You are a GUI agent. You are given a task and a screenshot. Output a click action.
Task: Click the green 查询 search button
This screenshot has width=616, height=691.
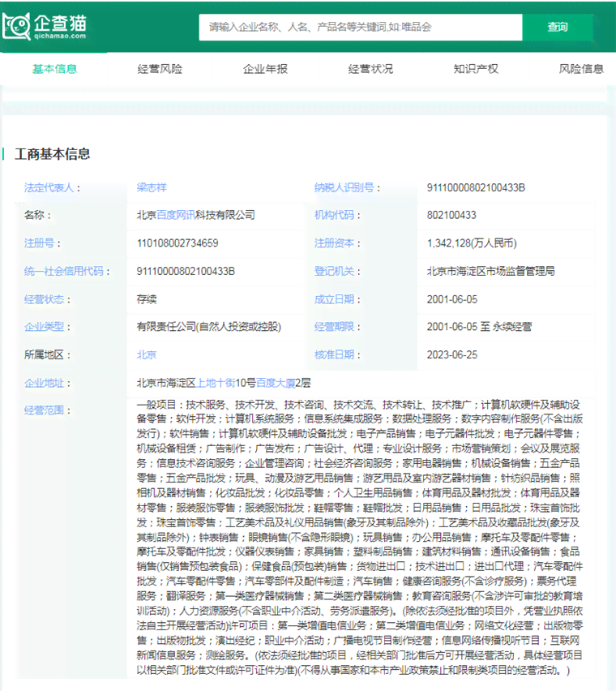(x=558, y=28)
